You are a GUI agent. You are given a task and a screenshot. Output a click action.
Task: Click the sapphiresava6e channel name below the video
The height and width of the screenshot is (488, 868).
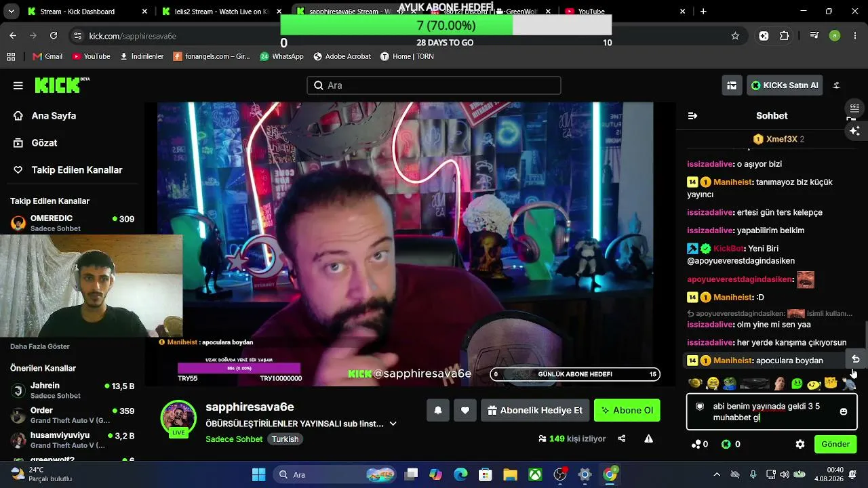pos(250,407)
